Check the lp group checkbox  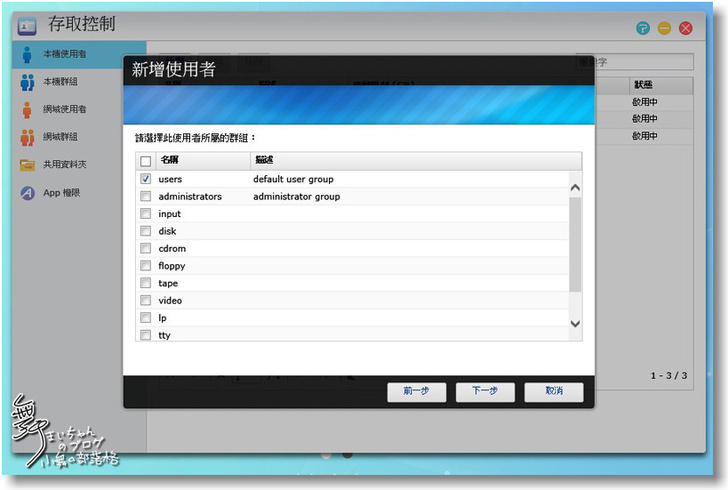(x=145, y=317)
